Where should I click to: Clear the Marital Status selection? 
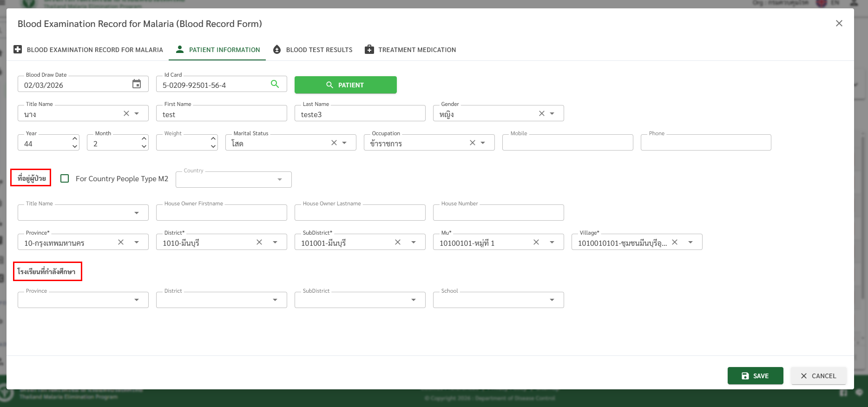tap(334, 143)
